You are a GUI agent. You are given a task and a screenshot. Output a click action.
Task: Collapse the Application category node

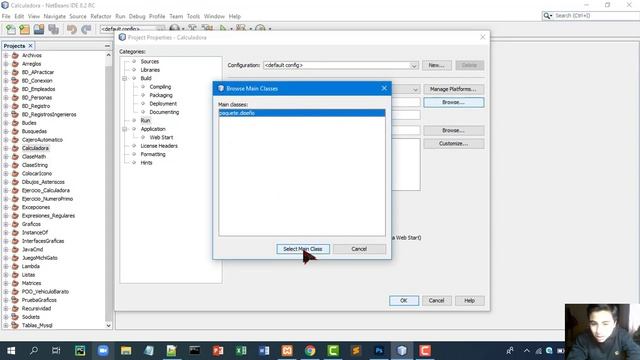pyautogui.click(x=124, y=129)
